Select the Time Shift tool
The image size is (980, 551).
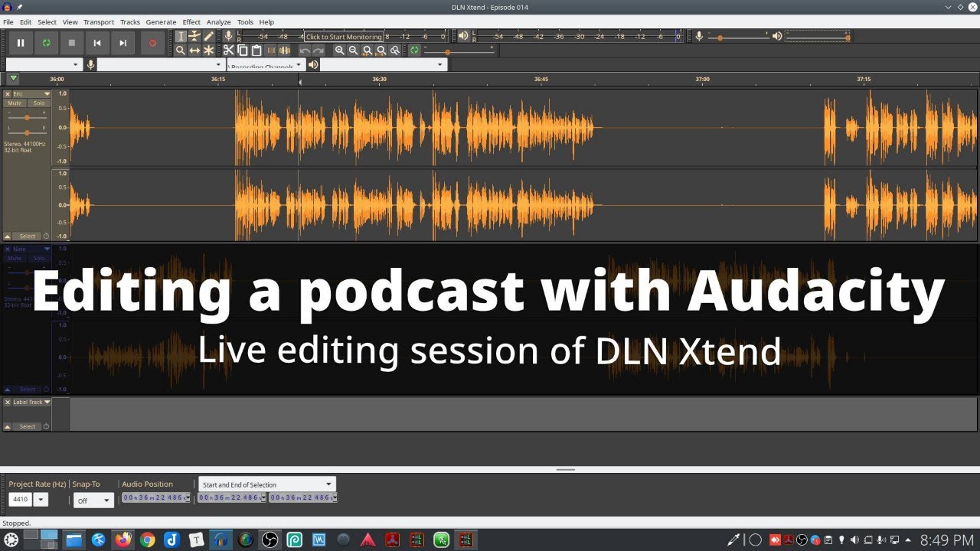(194, 51)
